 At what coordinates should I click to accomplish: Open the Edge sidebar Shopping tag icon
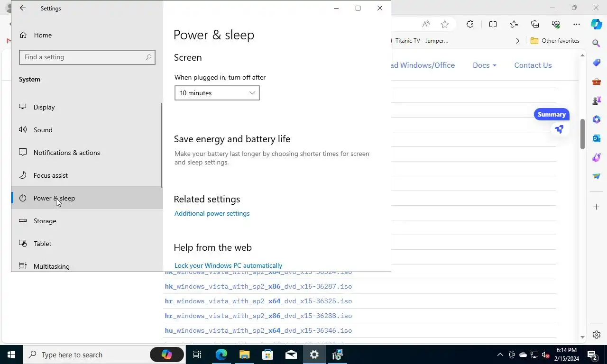[597, 63]
